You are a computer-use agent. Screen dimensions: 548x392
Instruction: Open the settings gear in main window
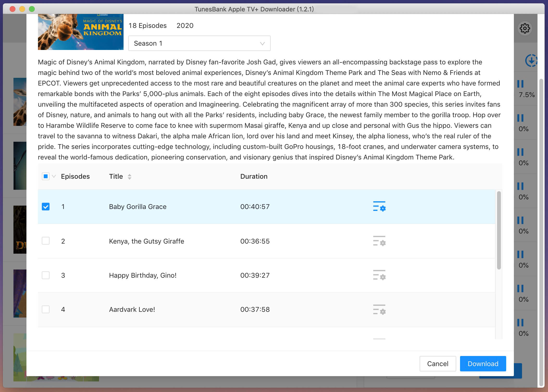coord(525,29)
